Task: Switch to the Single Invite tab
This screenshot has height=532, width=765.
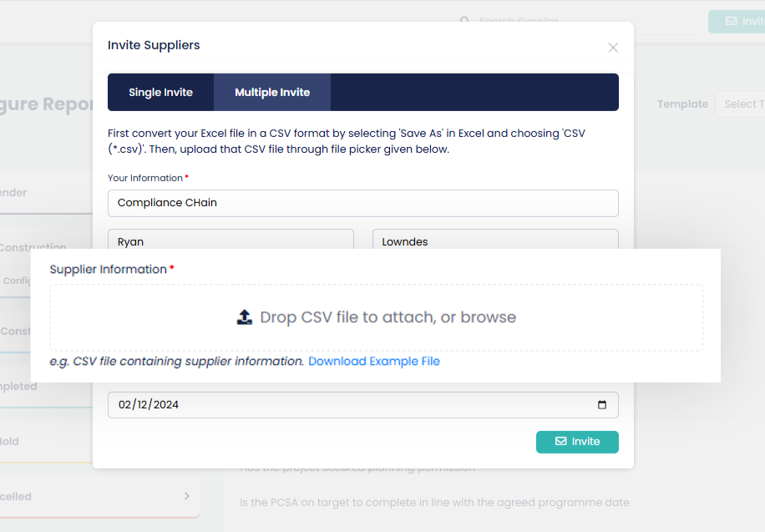Action: [x=160, y=92]
